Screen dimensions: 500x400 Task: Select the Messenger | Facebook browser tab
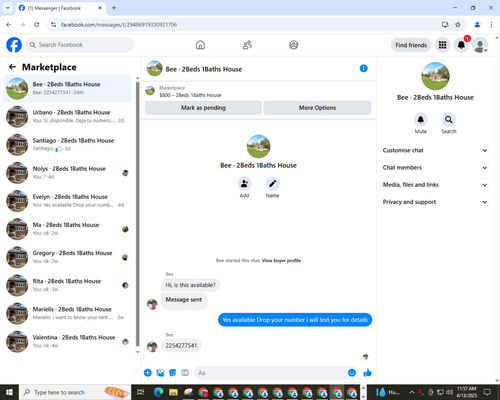(61, 8)
